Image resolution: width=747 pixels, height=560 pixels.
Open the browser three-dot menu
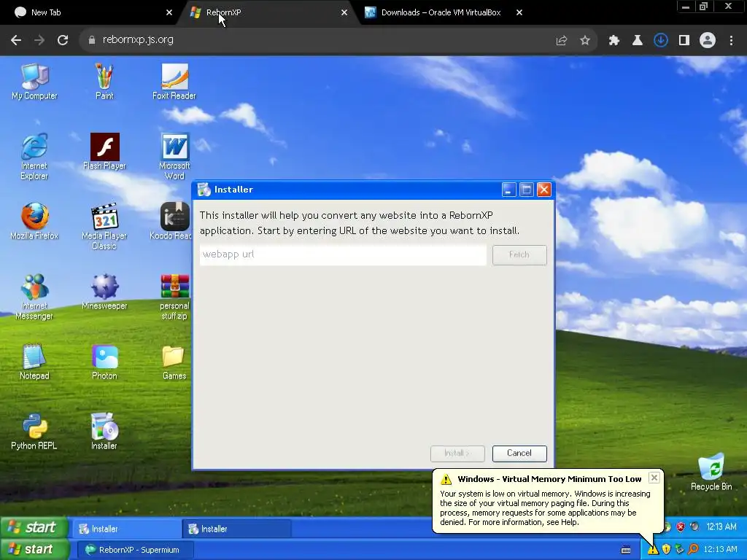(x=731, y=41)
